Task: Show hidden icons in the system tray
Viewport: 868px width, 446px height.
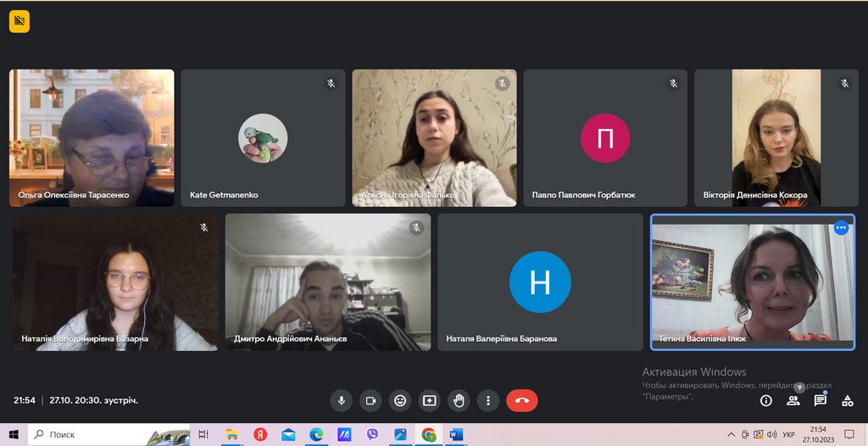Action: tap(732, 435)
